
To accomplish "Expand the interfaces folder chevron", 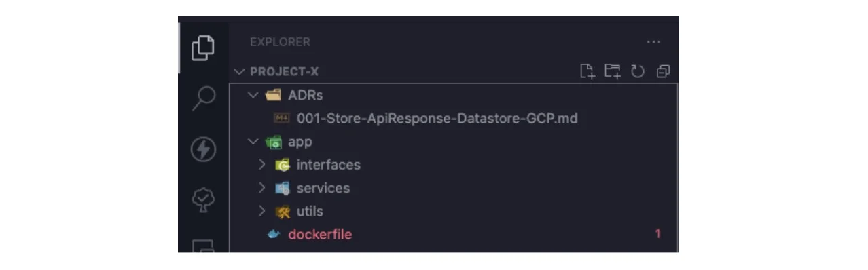I will coord(262,164).
